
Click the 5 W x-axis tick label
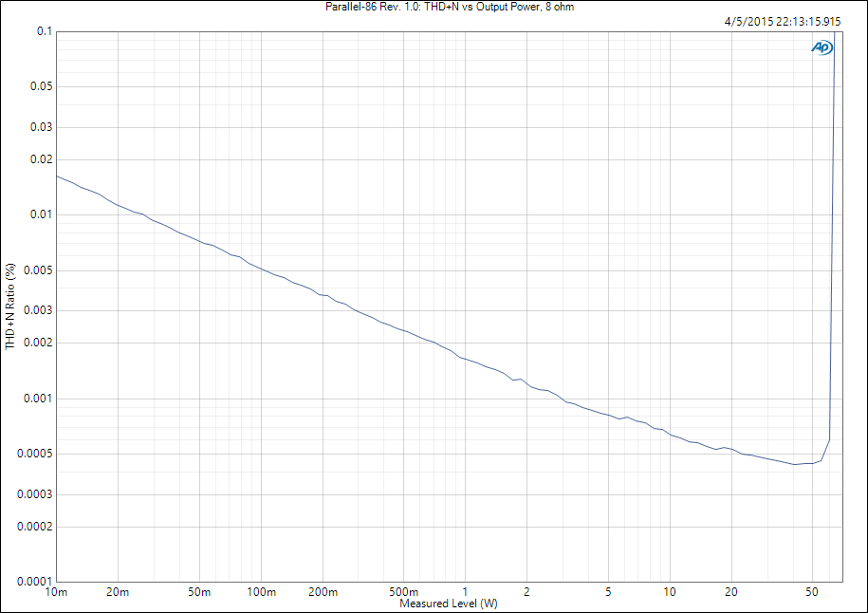pos(608,592)
